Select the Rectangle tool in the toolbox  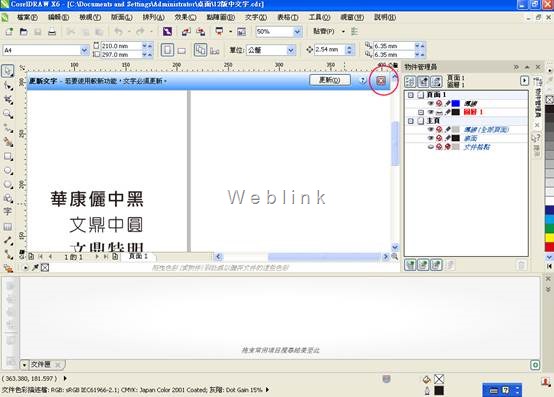click(x=8, y=156)
